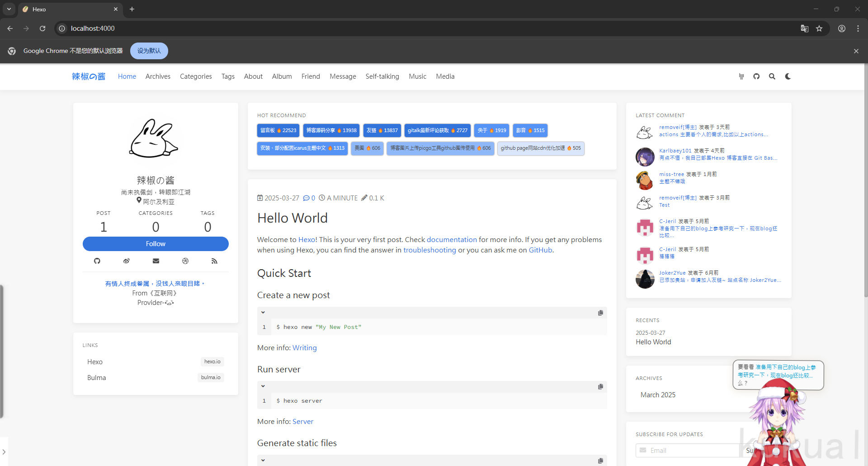Open the 友链 13837 hot tag

pos(382,130)
